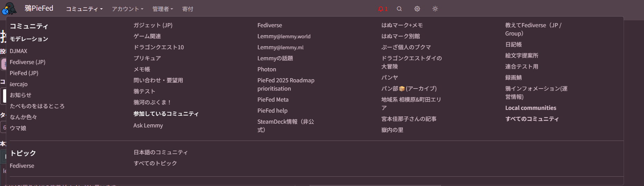Open the プリキュア community
Screen dimensions: 644x186
(147, 58)
